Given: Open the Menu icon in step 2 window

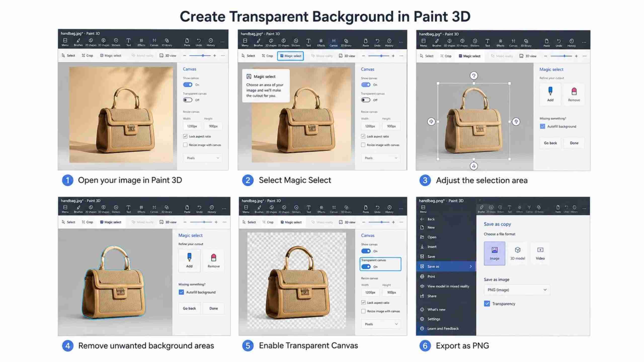Looking at the screenshot, I should click(x=245, y=42).
